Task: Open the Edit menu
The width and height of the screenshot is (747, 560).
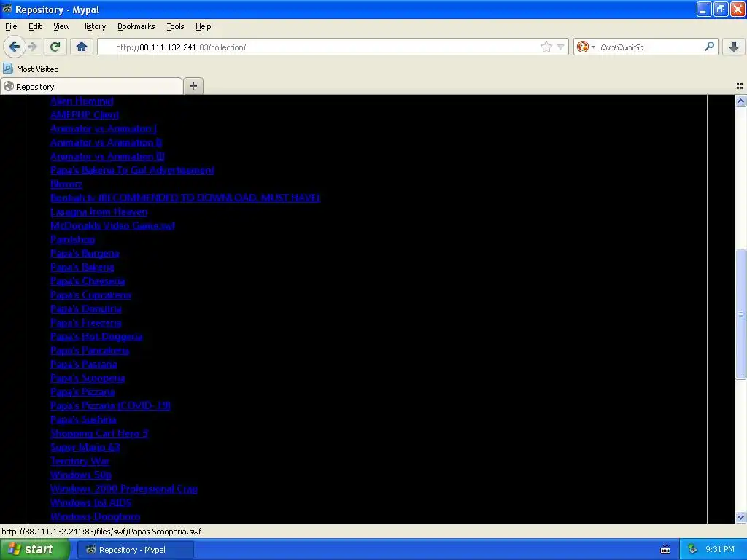Action: (35, 26)
